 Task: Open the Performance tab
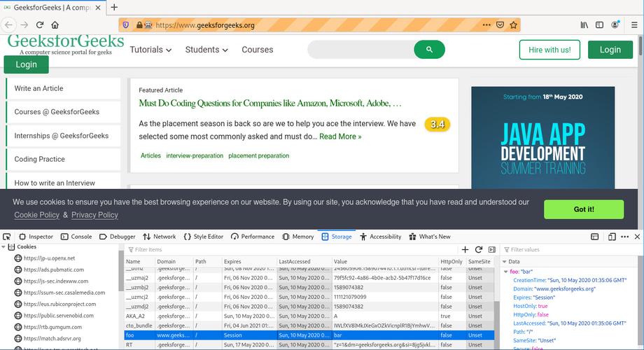(x=253, y=237)
